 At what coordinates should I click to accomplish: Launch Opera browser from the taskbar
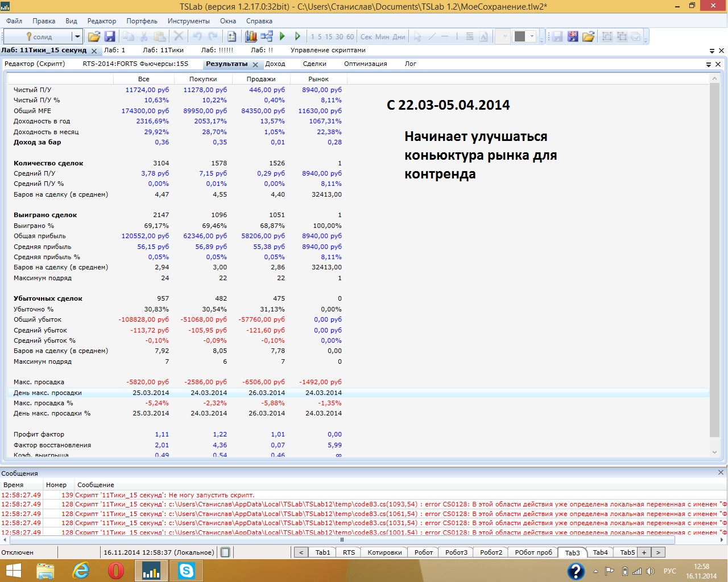point(115,570)
